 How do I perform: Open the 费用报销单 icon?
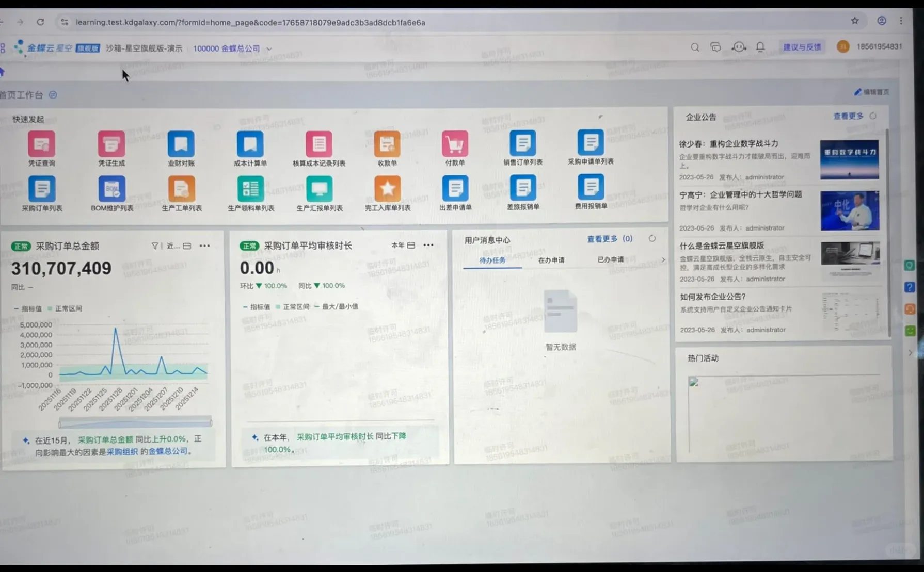coord(590,189)
